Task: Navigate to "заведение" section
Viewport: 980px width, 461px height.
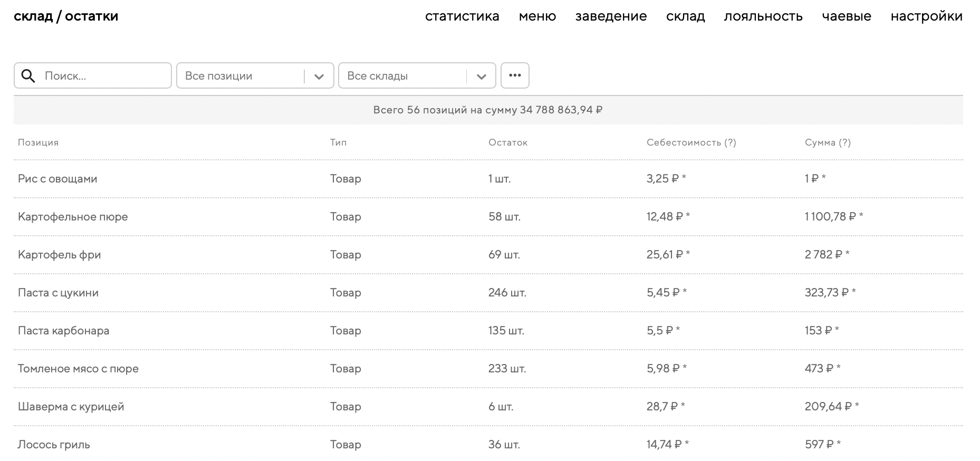Action: point(611,16)
